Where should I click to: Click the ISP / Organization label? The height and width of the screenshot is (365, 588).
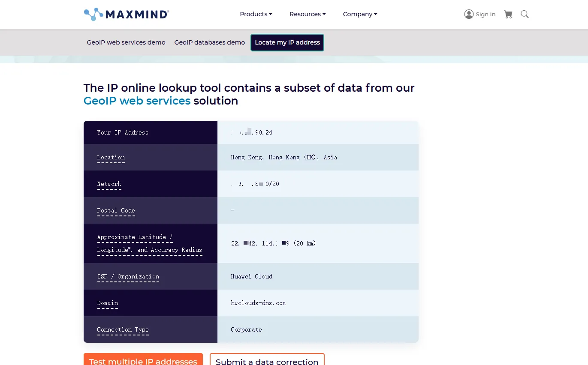click(x=128, y=276)
